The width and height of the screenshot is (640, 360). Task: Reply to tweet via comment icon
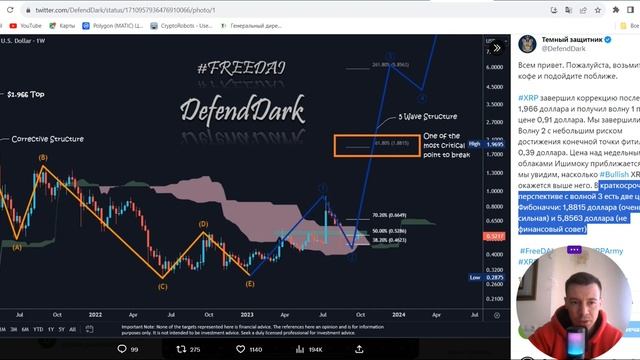point(122,349)
